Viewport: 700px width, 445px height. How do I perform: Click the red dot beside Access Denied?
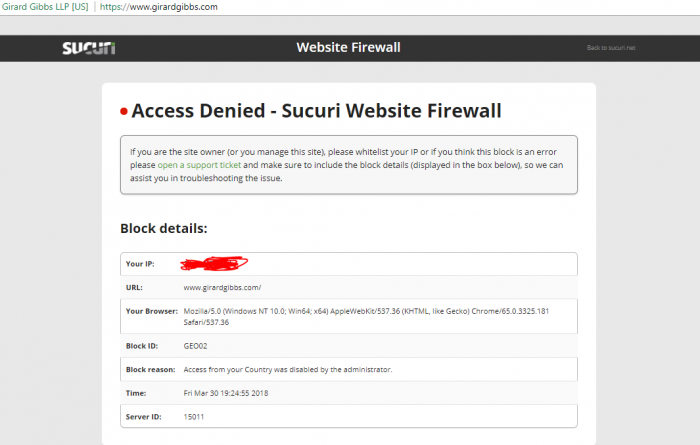(x=124, y=112)
